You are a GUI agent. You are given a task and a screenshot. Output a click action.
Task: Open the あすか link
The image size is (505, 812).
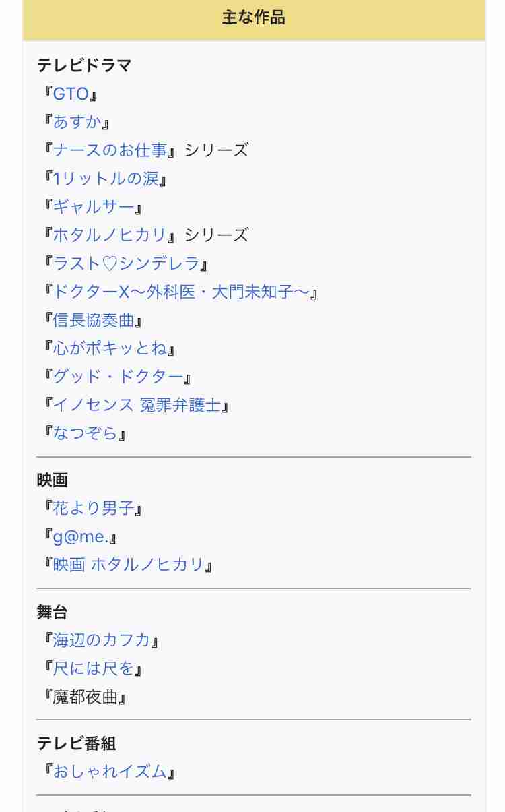click(77, 121)
